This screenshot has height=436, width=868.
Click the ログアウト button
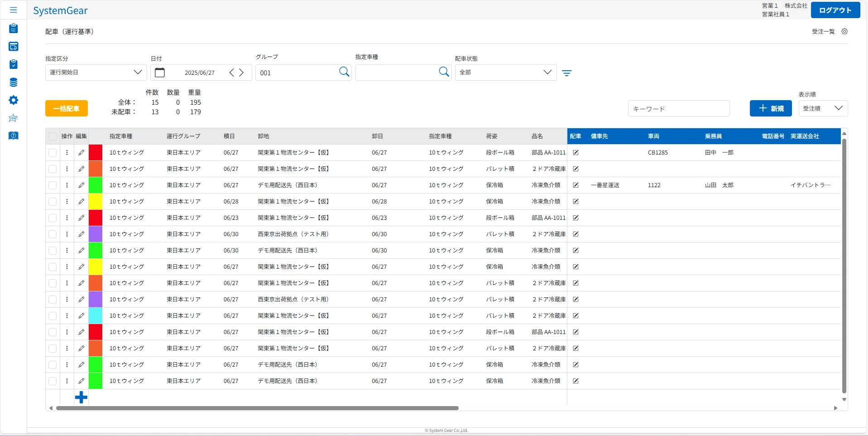(x=835, y=10)
